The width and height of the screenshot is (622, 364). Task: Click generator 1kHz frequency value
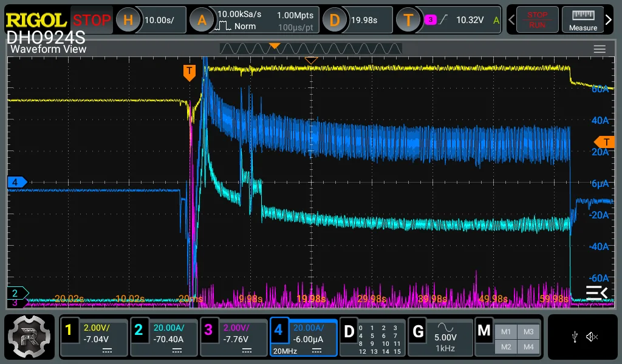[445, 348]
